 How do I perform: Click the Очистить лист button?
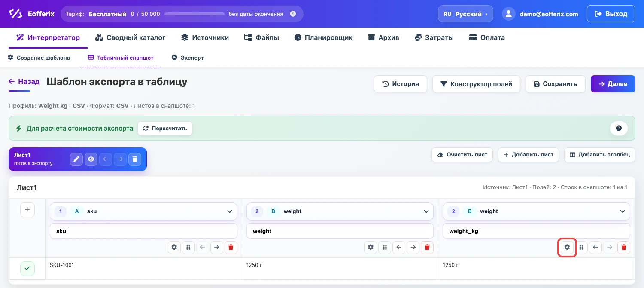click(x=462, y=155)
